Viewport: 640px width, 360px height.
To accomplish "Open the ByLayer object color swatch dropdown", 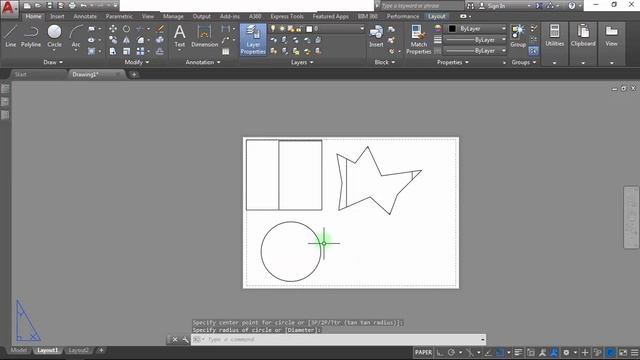I will point(476,29).
